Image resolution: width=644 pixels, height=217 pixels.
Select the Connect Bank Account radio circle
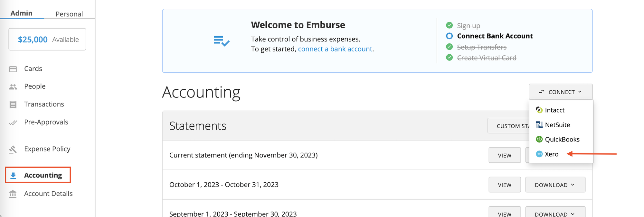(449, 36)
